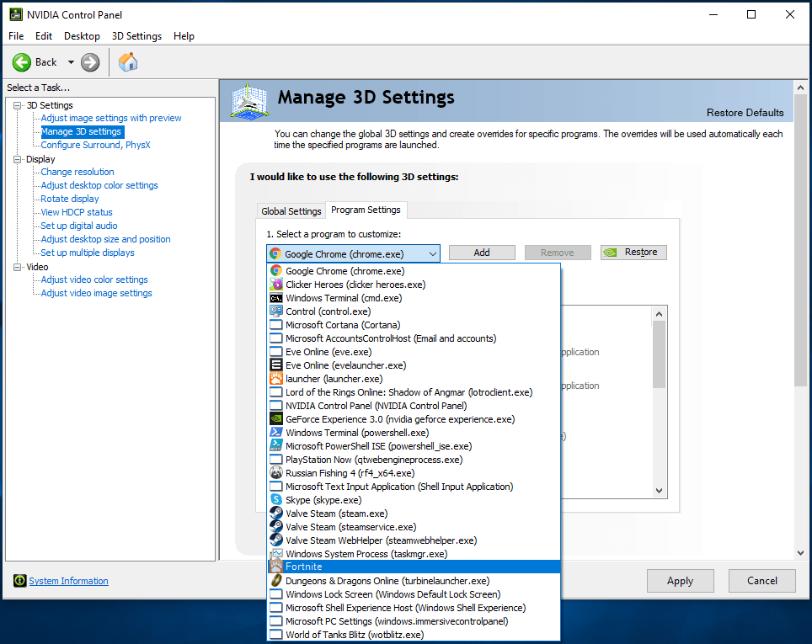
Task: Open the Home icon in toolbar
Action: [x=128, y=62]
